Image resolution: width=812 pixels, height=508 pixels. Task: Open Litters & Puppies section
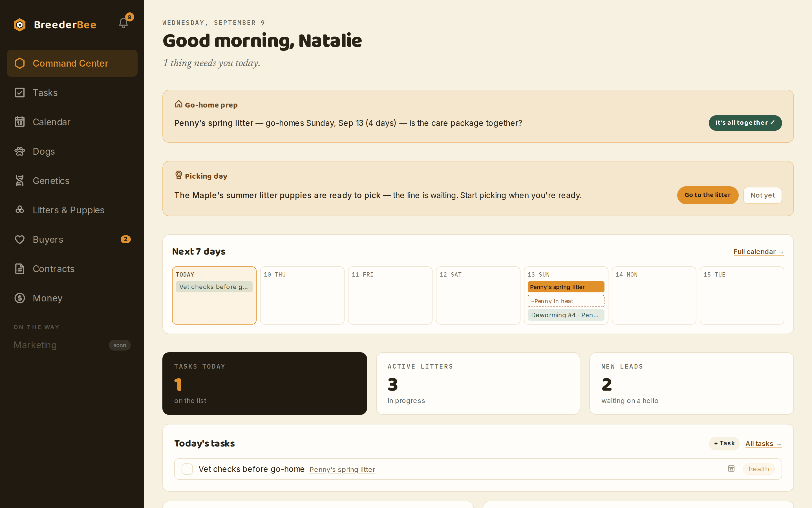[x=72, y=210]
